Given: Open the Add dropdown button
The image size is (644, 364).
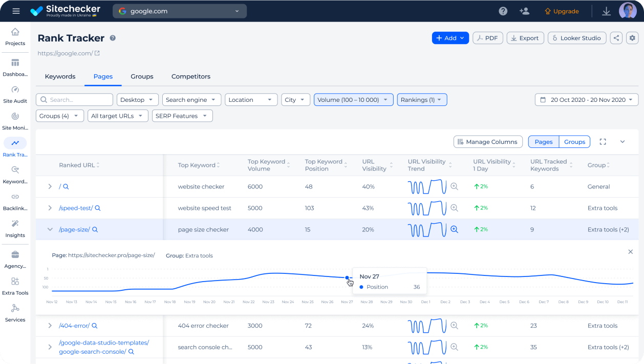Looking at the screenshot, I should 450,38.
